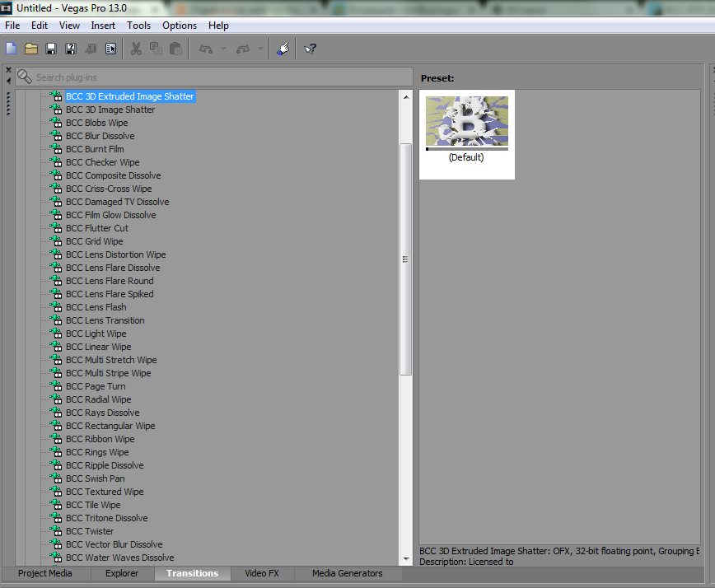Click the Cut scissors icon
This screenshot has width=715, height=588.
(x=136, y=49)
